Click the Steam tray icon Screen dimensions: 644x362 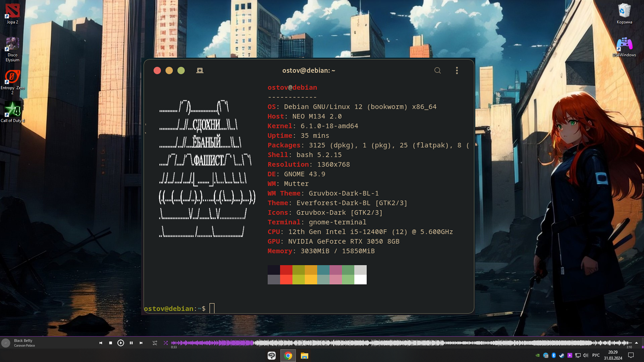(561, 355)
